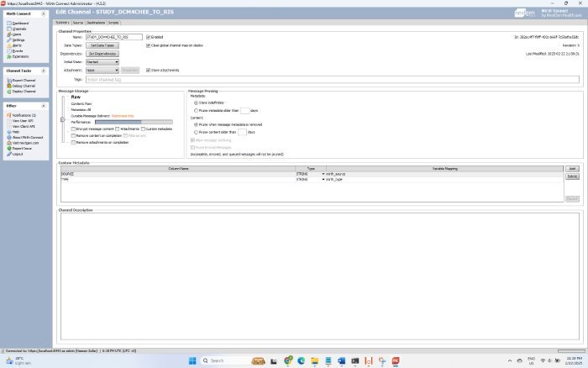Open Settings in the Mirth Connect panel
The image size is (588, 368).
point(18,39)
